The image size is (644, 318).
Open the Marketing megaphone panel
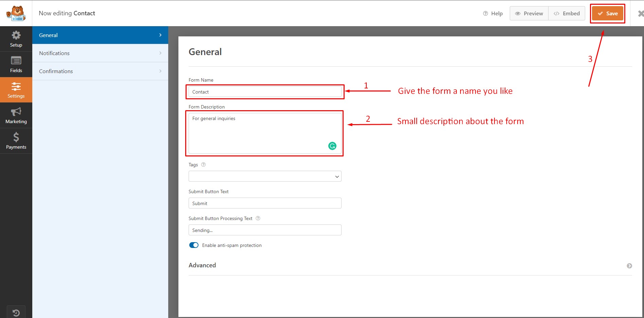click(16, 116)
